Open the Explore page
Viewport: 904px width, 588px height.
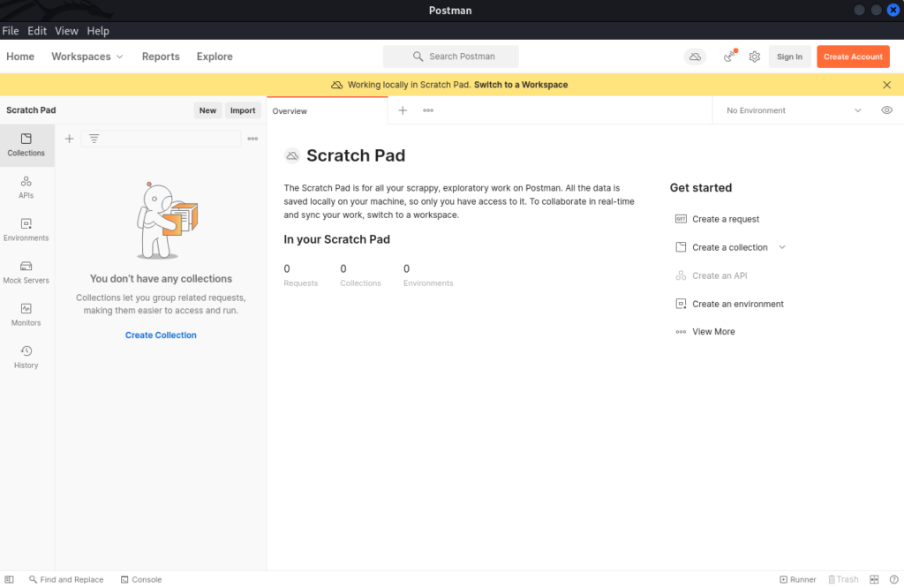coord(215,57)
